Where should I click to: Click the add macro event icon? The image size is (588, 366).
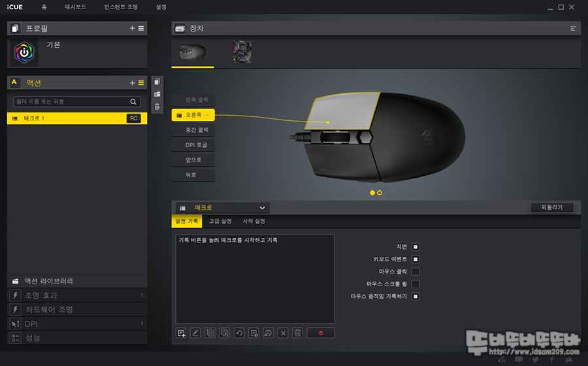coord(181,333)
